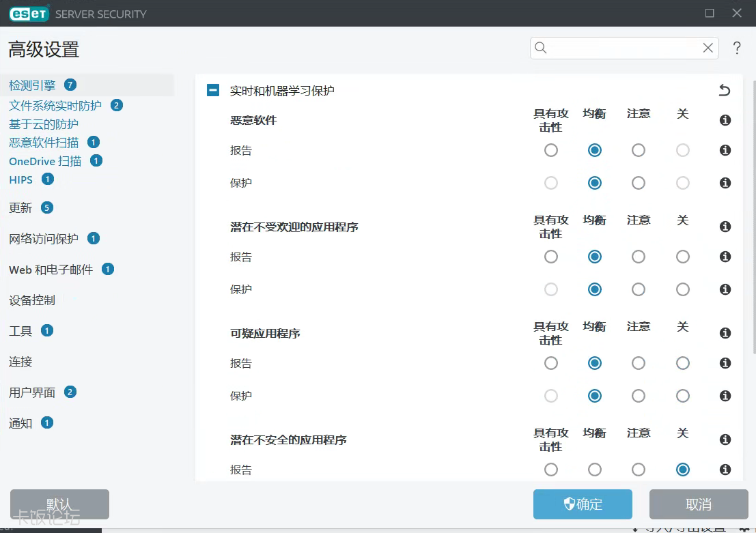Viewport: 756px width, 533px height.
Task: Click the 默认 button
Action: [60, 504]
